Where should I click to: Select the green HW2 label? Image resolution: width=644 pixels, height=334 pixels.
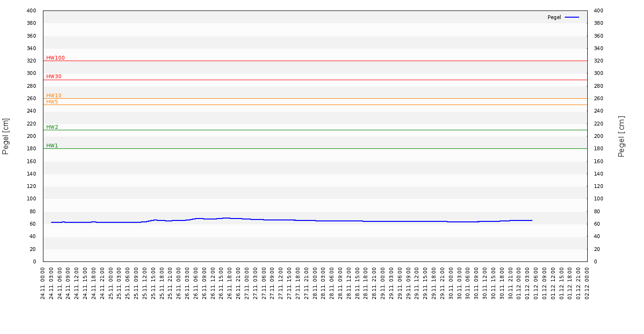pos(52,127)
